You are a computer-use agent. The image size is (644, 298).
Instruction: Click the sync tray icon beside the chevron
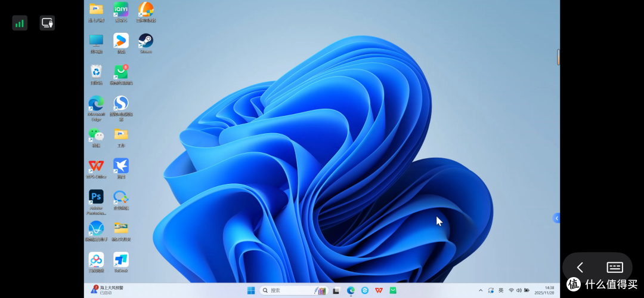491,291
